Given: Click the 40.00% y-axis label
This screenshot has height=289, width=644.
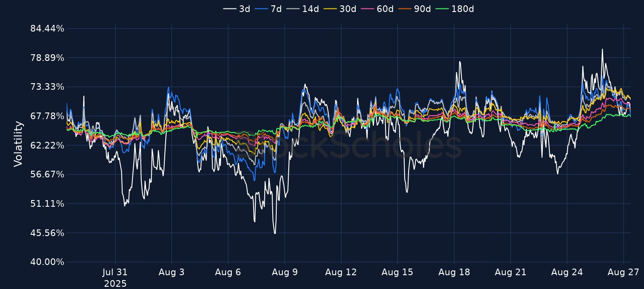Looking at the screenshot, I should coord(47,262).
